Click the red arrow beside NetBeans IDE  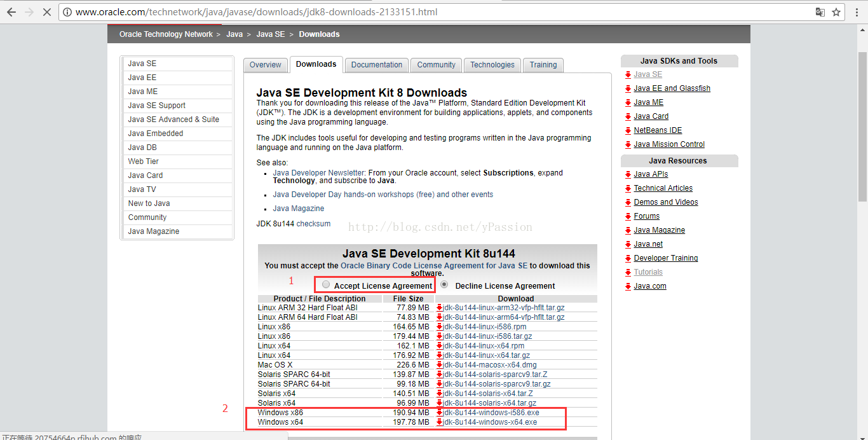pos(628,131)
